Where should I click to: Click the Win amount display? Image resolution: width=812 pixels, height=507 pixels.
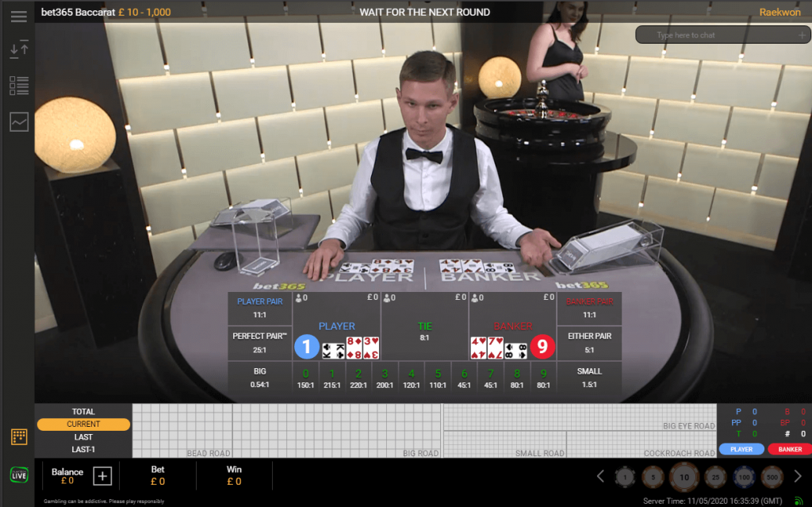click(234, 475)
